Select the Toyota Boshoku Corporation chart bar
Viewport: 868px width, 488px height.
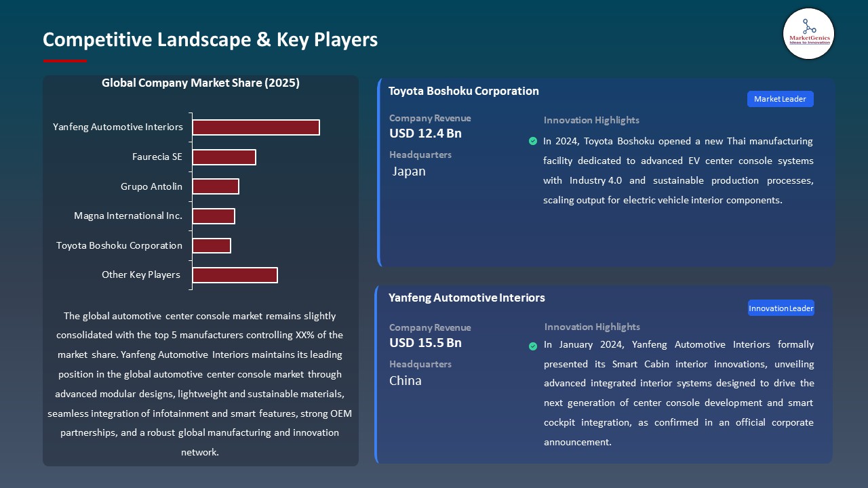(x=212, y=245)
